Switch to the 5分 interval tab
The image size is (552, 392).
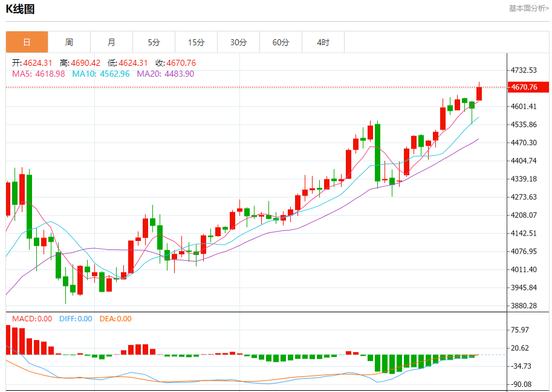click(154, 42)
